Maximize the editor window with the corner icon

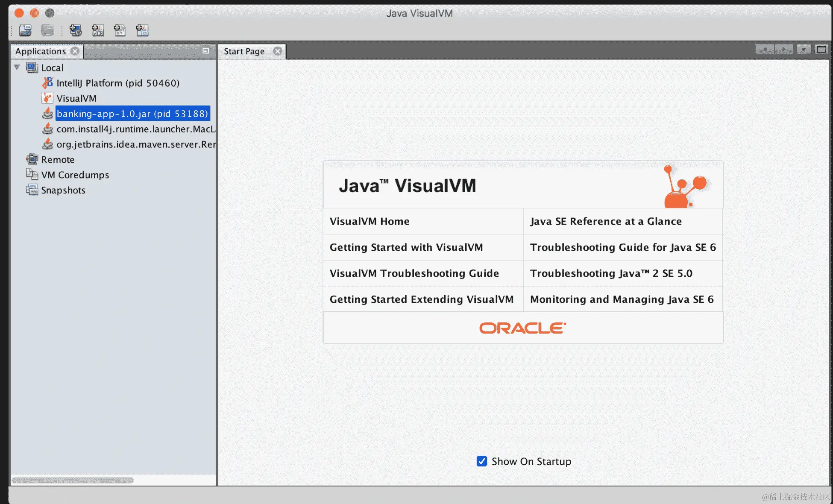(x=821, y=50)
